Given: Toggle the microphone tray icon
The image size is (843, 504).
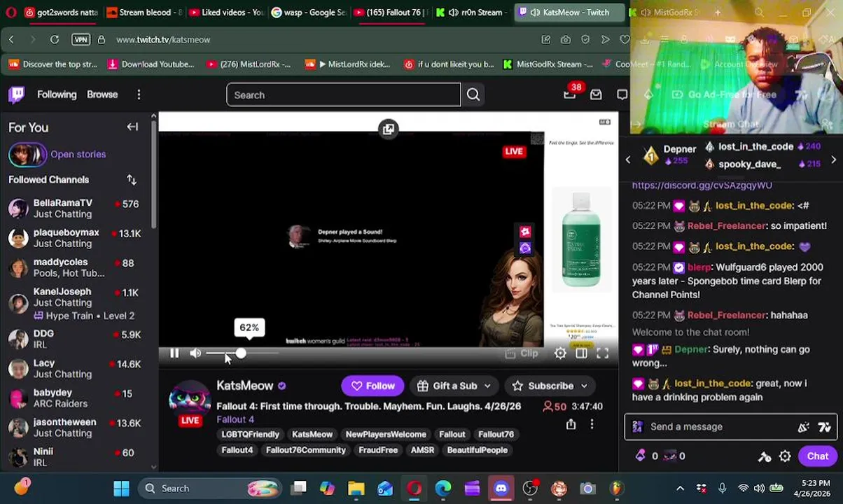Looking at the screenshot, I should pos(722,489).
